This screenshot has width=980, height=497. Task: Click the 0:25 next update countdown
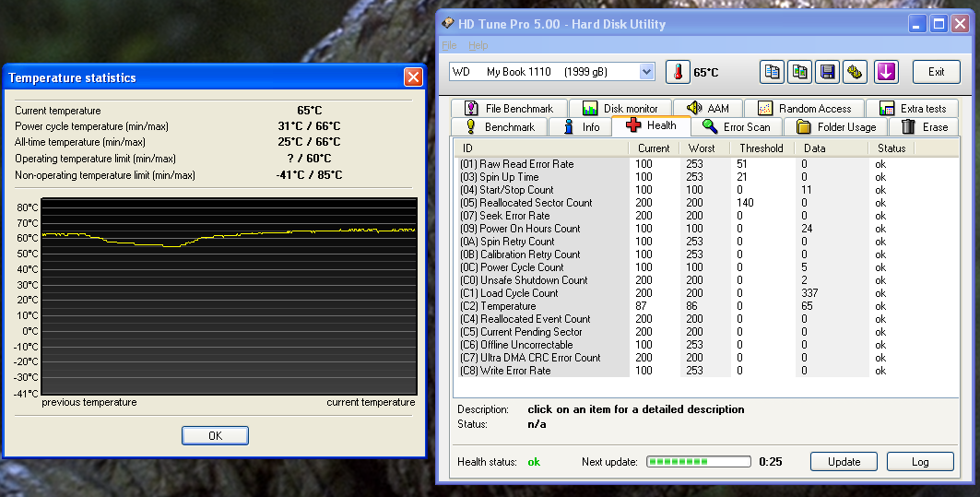(x=770, y=462)
